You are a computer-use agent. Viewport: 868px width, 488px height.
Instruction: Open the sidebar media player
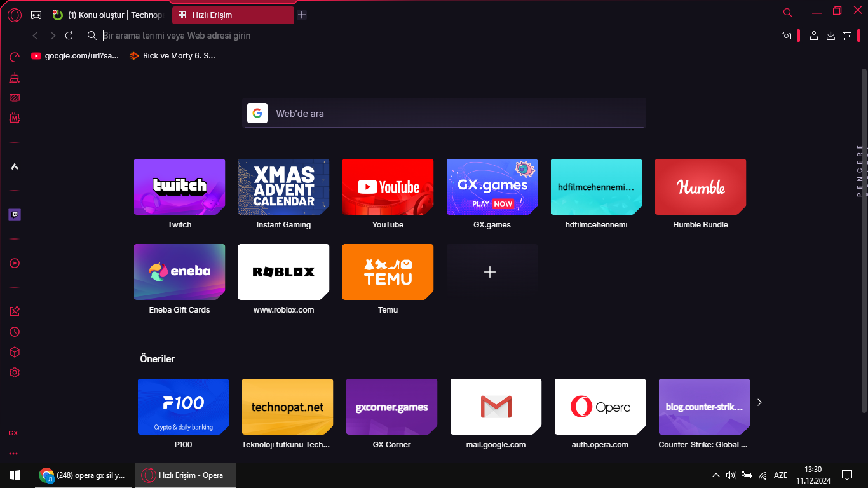[14, 263]
